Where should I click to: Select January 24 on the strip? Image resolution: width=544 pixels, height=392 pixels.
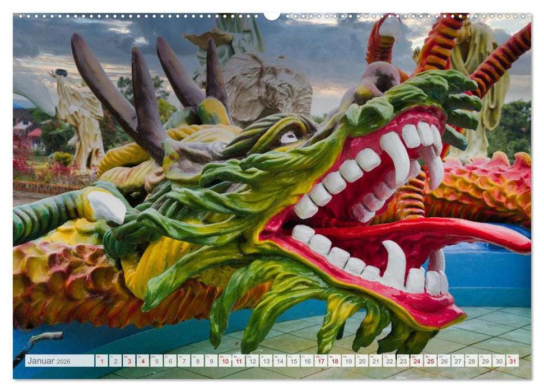pos(417,361)
